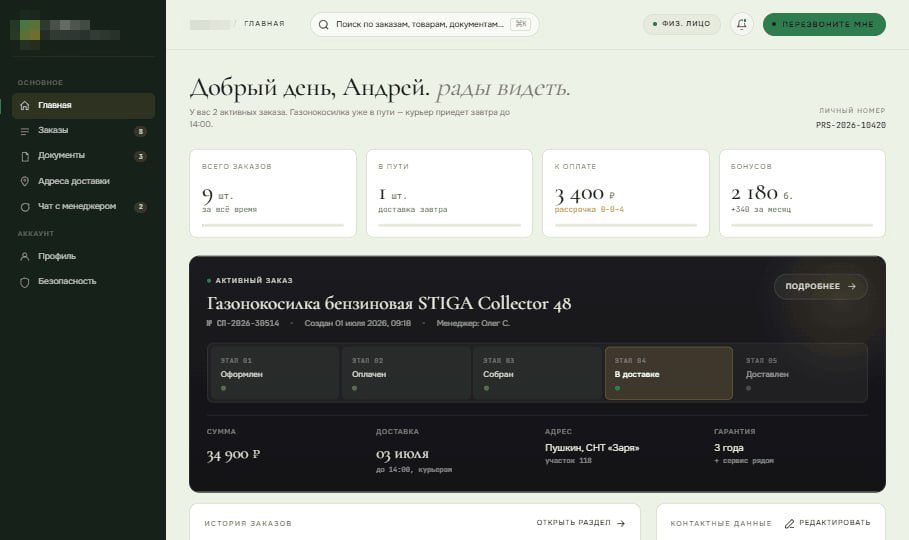Open Документы menu item
The height and width of the screenshot is (540, 909).
(83, 155)
